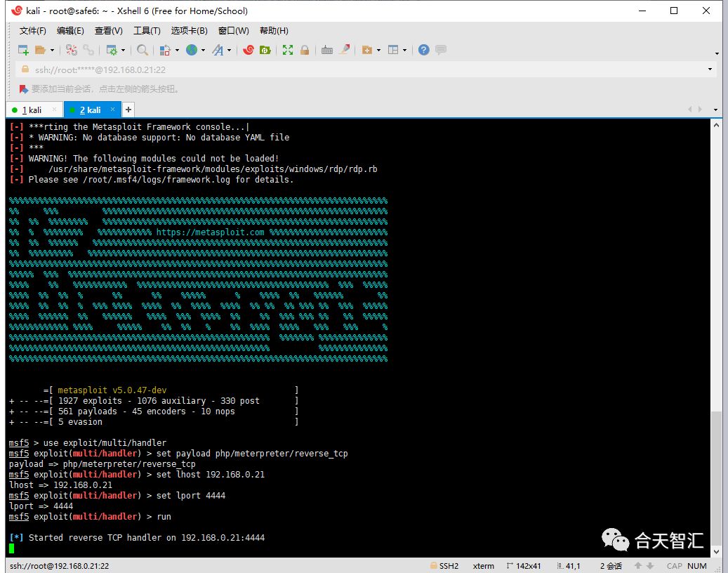Viewport: 728px width, 573px height.
Task: Click the Find magnifier icon
Action: [x=143, y=50]
